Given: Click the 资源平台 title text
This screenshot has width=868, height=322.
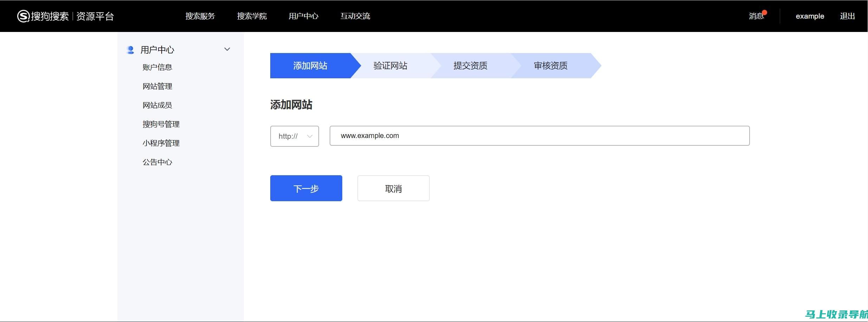Looking at the screenshot, I should pyautogui.click(x=95, y=16).
